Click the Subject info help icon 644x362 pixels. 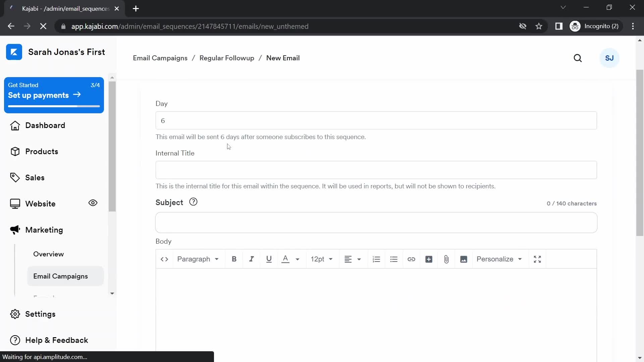[193, 202]
